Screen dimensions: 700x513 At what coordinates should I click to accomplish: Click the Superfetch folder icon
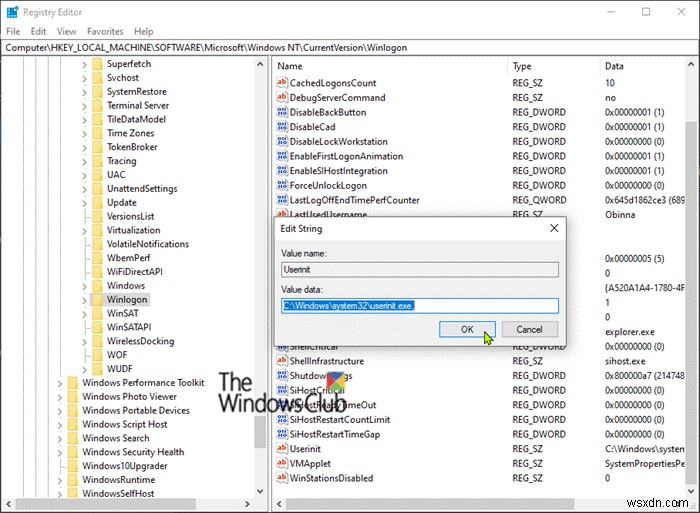click(97, 64)
